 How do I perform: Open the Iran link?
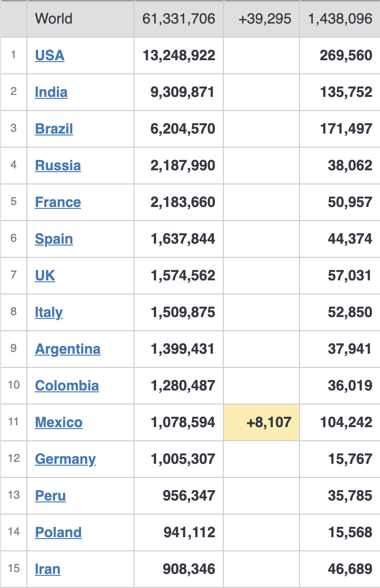(47, 569)
